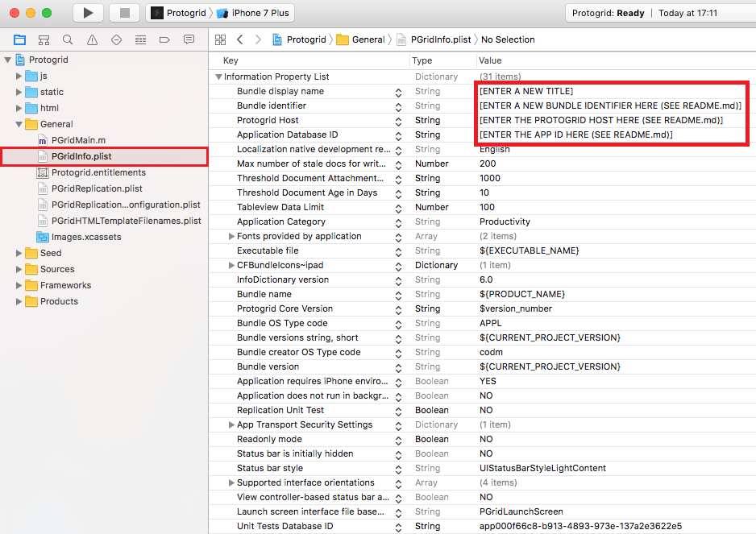Open key stepper for Tableview Data Limit
This screenshot has height=534, width=756.
[x=398, y=208]
